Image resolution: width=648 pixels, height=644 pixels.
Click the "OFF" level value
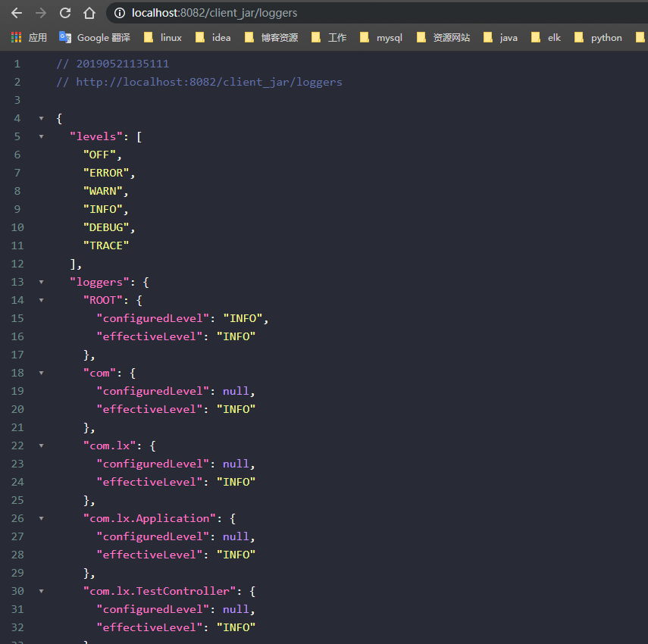(x=99, y=155)
